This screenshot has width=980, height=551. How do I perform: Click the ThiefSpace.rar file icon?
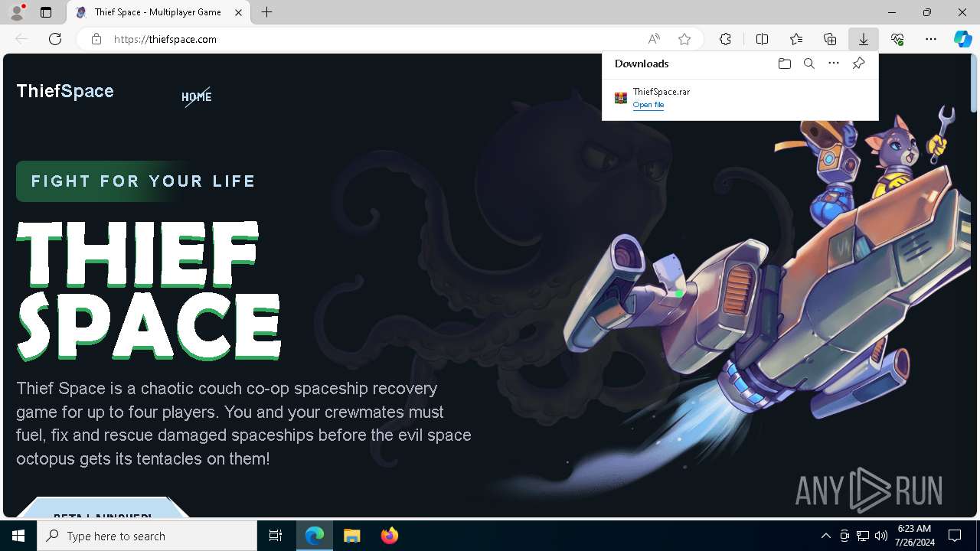[621, 98]
